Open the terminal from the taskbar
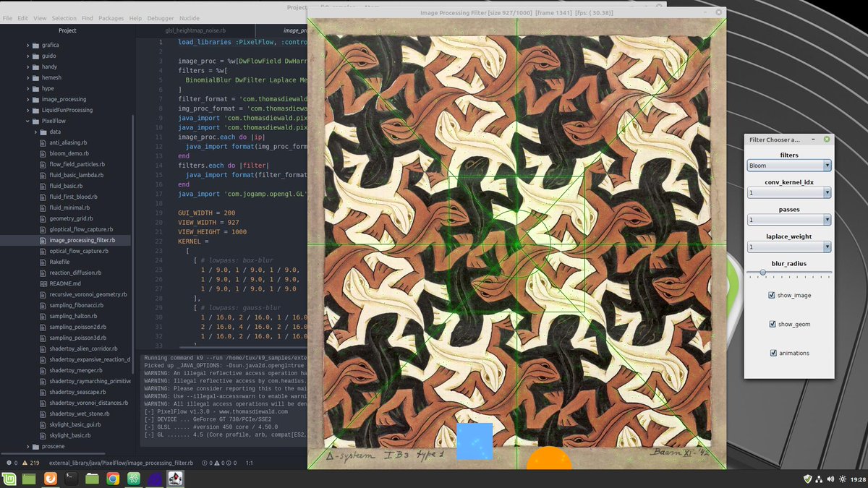 click(70, 479)
